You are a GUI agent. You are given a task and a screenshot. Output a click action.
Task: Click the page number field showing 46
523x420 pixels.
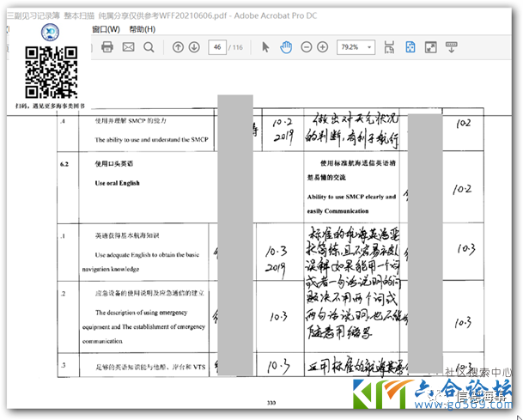[216, 46]
